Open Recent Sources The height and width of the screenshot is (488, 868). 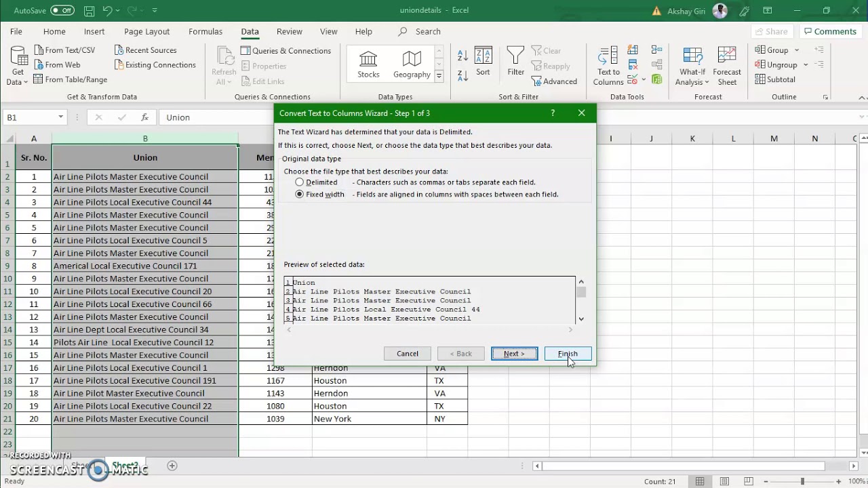pos(145,50)
